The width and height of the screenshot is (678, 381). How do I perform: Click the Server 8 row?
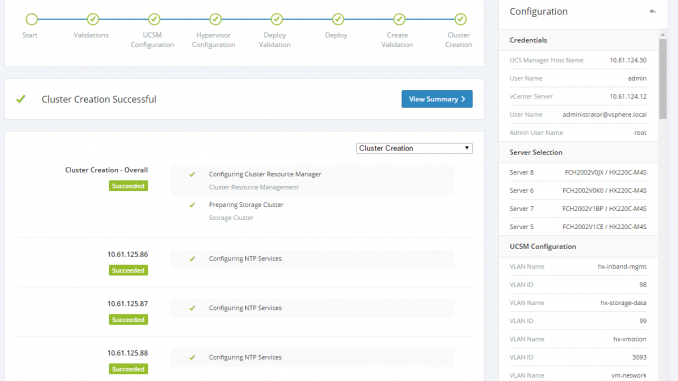[578, 173]
